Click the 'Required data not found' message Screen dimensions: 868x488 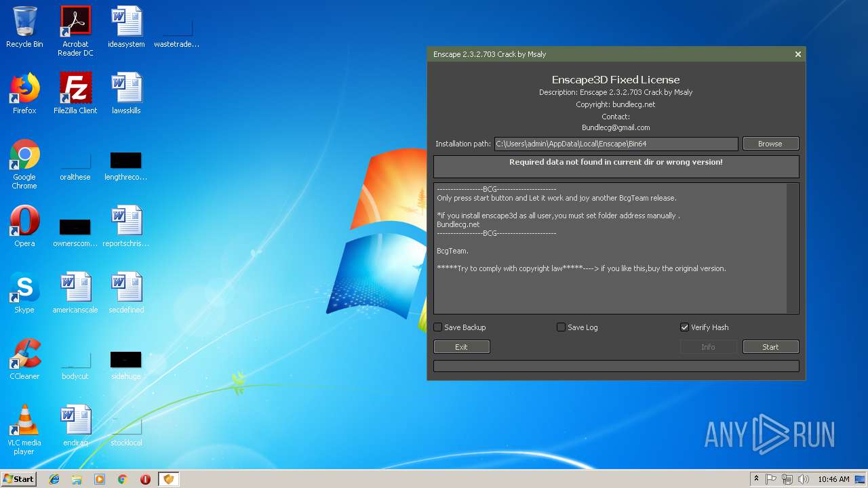pyautogui.click(x=616, y=162)
